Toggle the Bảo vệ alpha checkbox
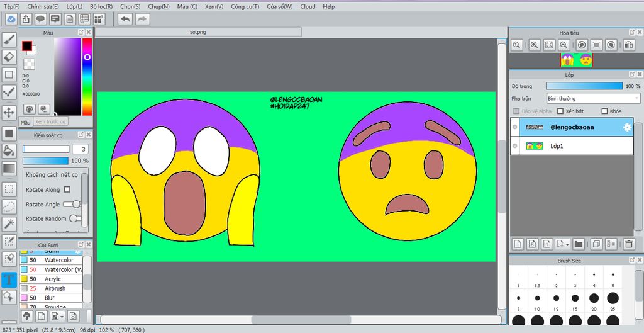 (517, 111)
